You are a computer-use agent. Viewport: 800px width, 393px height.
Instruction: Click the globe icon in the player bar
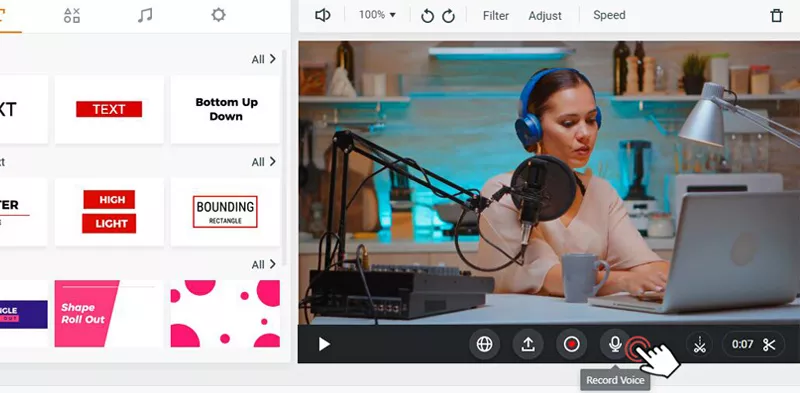(484, 345)
